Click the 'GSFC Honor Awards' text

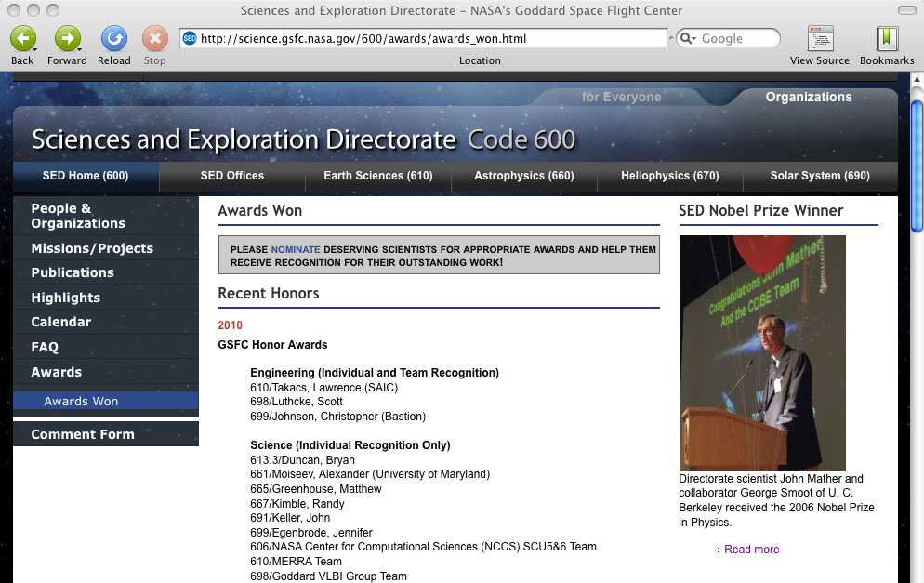[272, 345]
